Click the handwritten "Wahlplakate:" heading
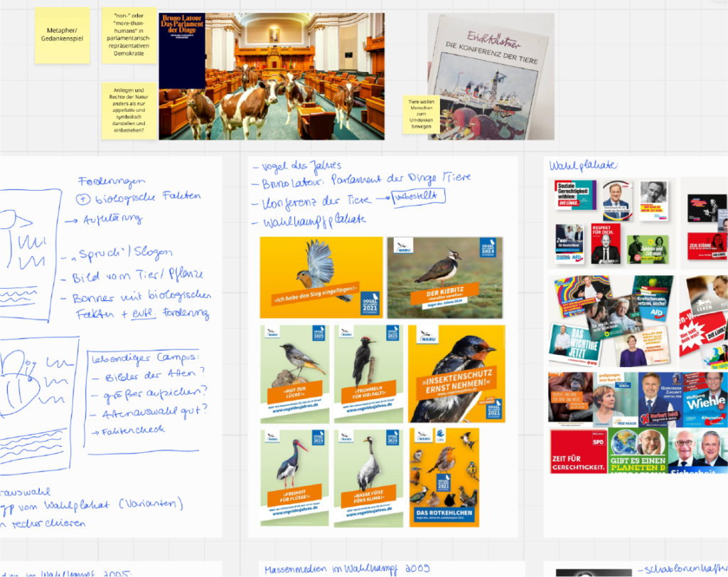 583,166
